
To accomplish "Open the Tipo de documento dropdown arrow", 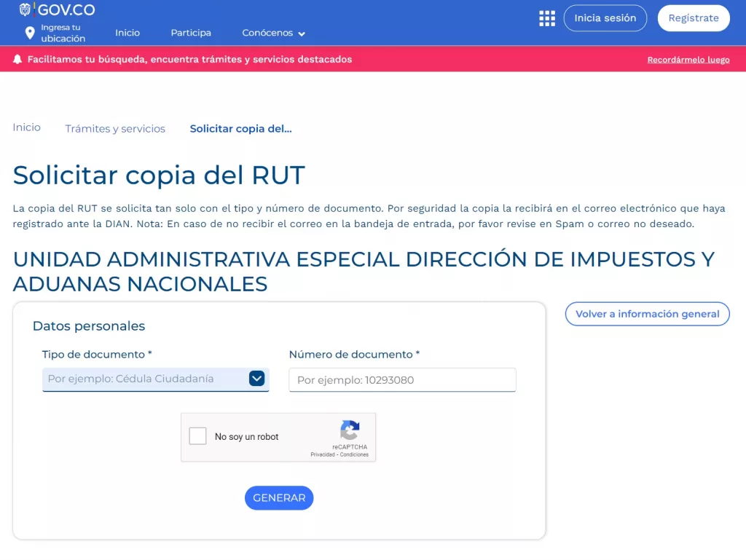I will point(256,379).
